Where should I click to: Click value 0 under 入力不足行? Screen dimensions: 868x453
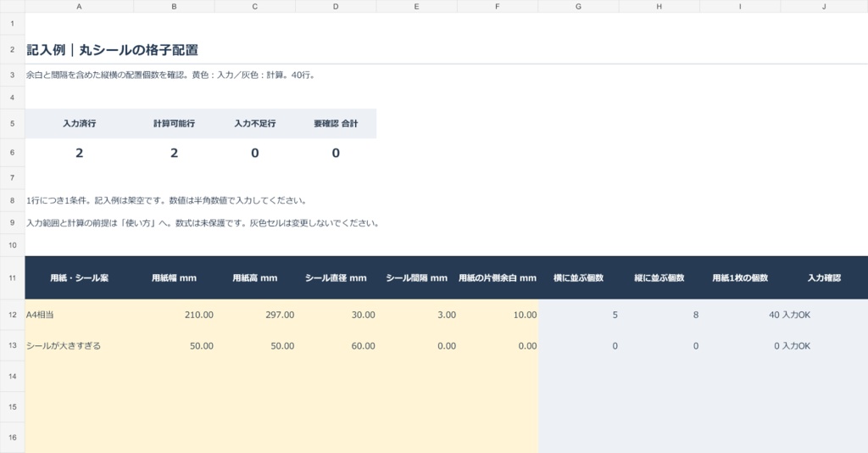pos(254,153)
